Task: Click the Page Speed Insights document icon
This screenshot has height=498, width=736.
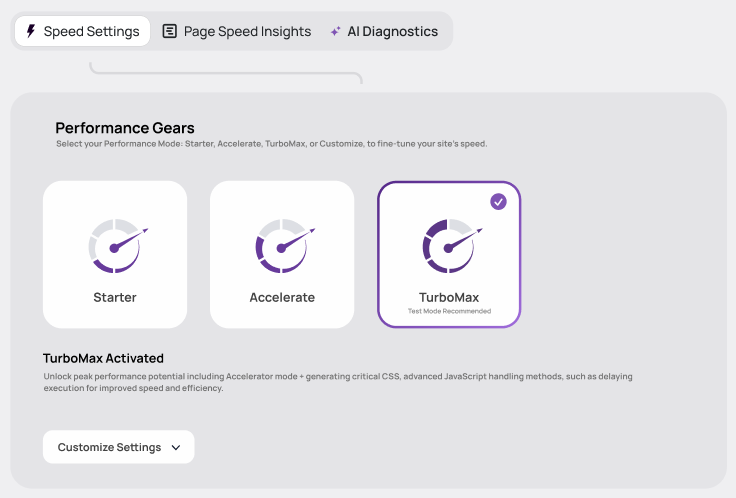Action: tap(169, 31)
